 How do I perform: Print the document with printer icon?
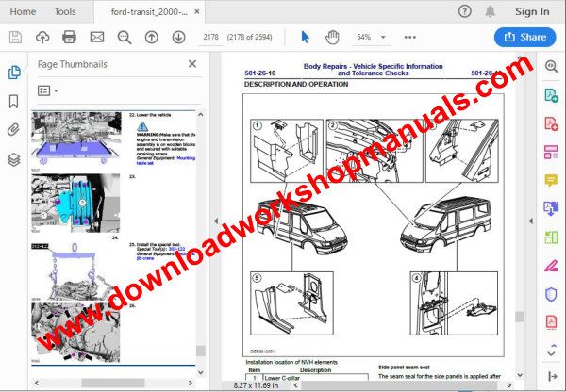[x=69, y=37]
